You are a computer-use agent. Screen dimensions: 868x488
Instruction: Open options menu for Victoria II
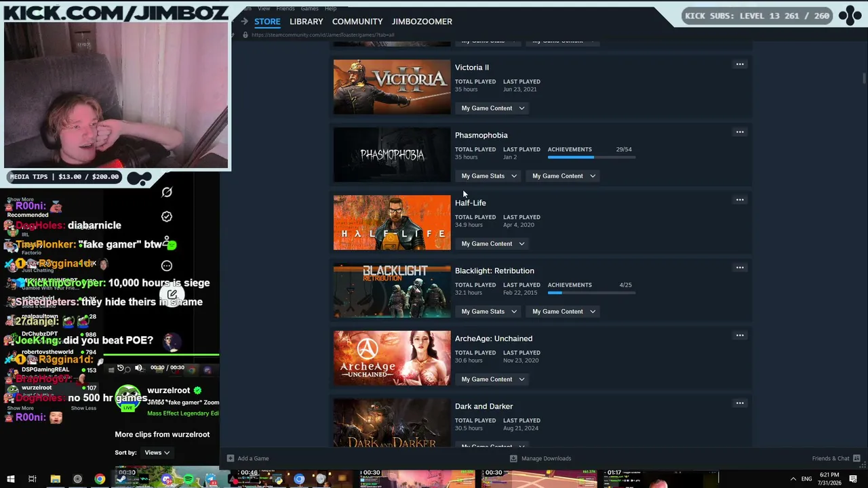[740, 64]
